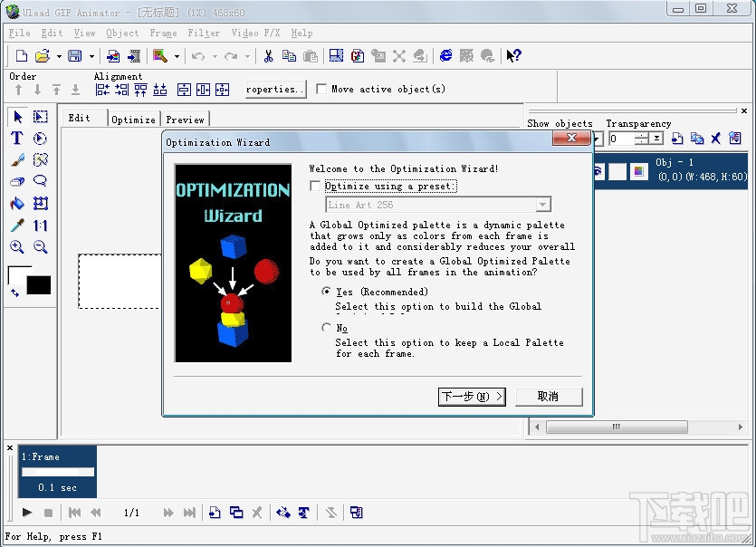Click the 下一步(N) button in the wizard
756x547 pixels.
[472, 396]
